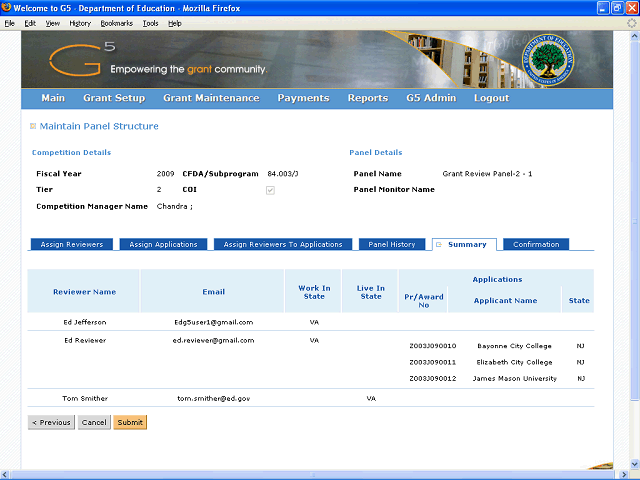640x480 pixels.
Task: Select the Confirmation tab
Action: point(536,244)
